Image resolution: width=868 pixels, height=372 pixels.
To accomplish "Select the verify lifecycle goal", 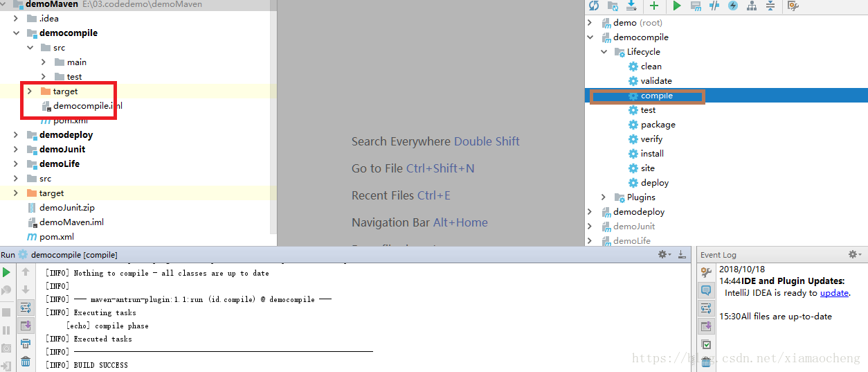I will 645,139.
